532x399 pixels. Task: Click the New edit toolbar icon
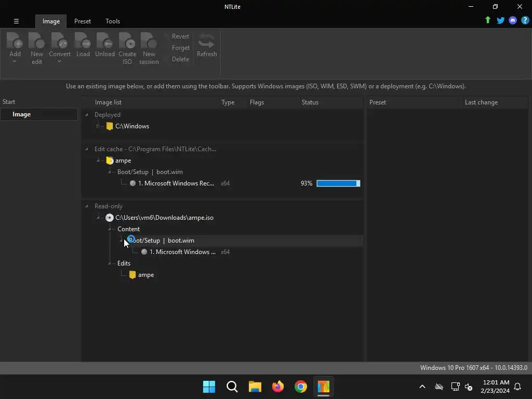pos(37,41)
